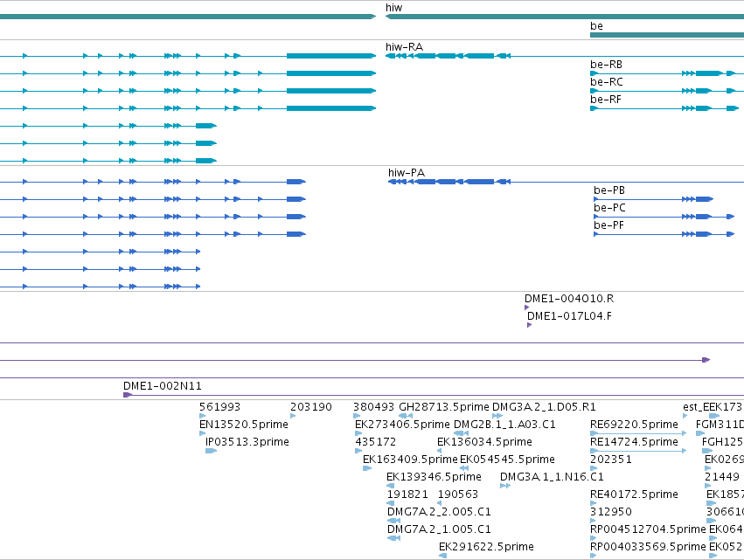Select EST EK291622.5prime
744x560 pixels.
[486, 547]
